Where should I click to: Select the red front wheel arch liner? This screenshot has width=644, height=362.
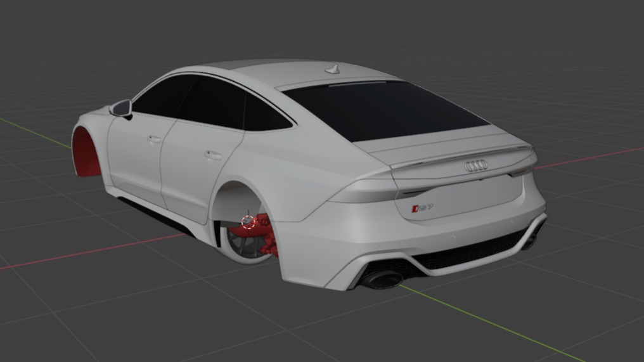(86, 153)
